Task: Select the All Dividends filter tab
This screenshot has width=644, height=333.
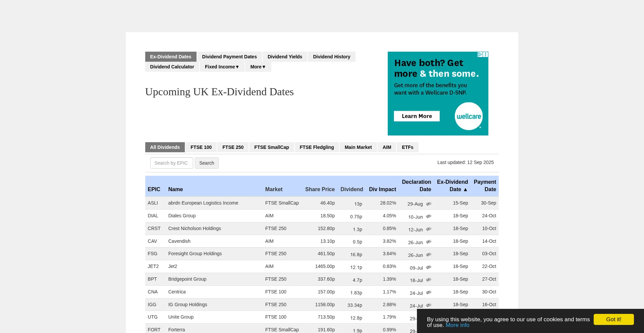Action: (x=165, y=147)
